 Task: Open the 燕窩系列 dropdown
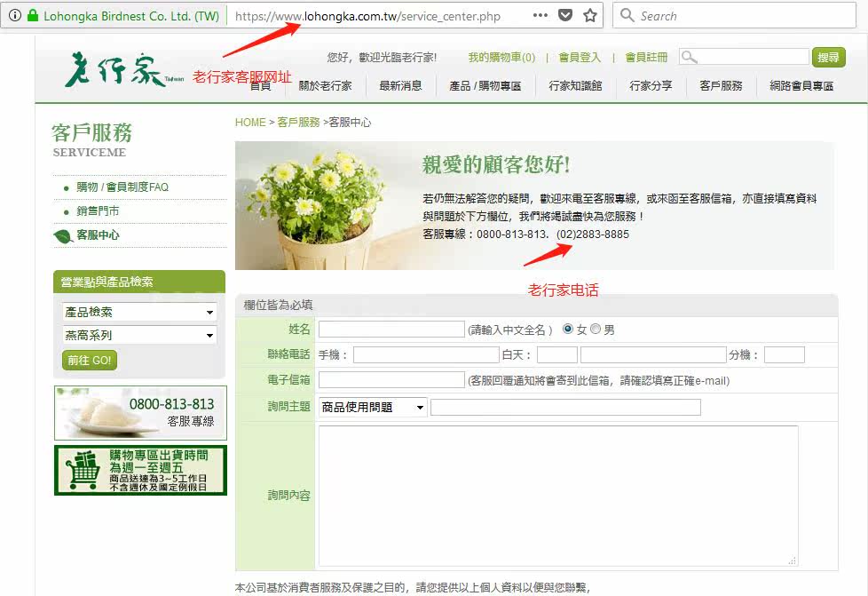(x=139, y=335)
